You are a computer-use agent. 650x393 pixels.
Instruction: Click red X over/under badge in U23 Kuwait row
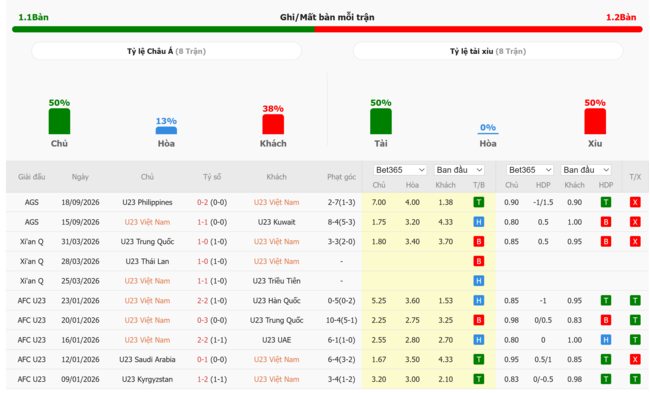635,222
